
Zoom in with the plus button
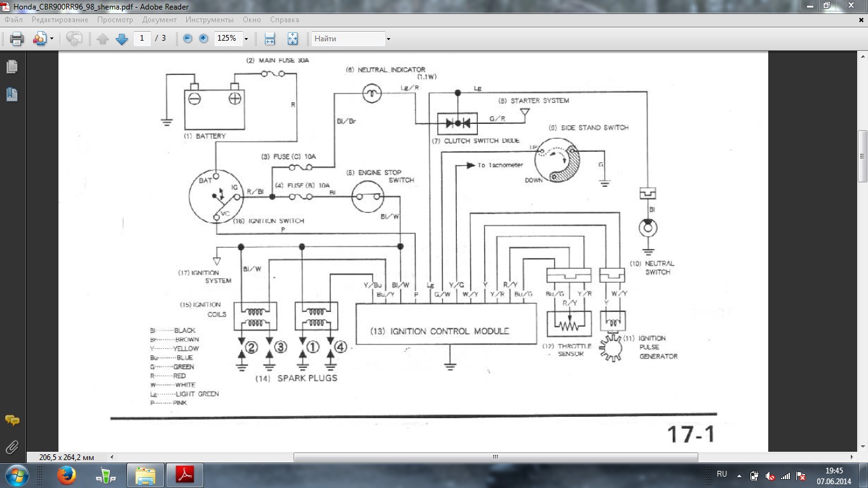click(203, 39)
